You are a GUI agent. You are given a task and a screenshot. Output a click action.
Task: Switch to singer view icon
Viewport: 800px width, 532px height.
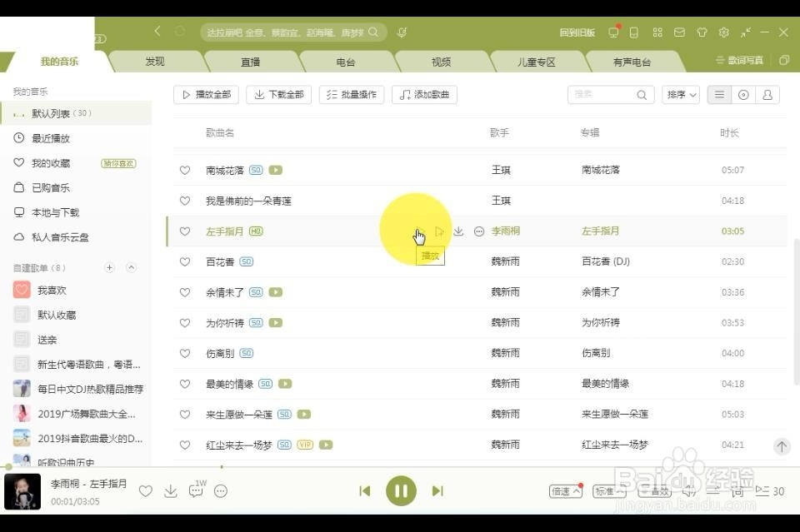[x=767, y=95]
